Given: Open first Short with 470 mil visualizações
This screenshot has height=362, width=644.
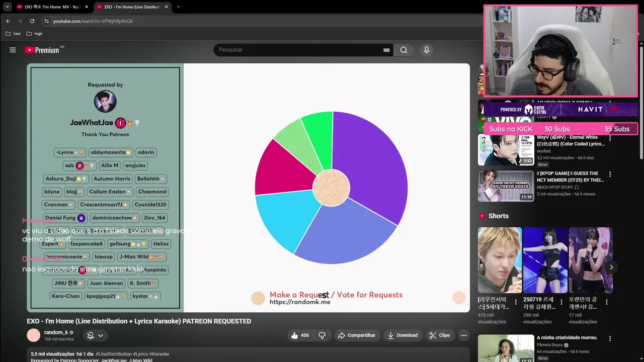Looking at the screenshot, I should 500,260.
